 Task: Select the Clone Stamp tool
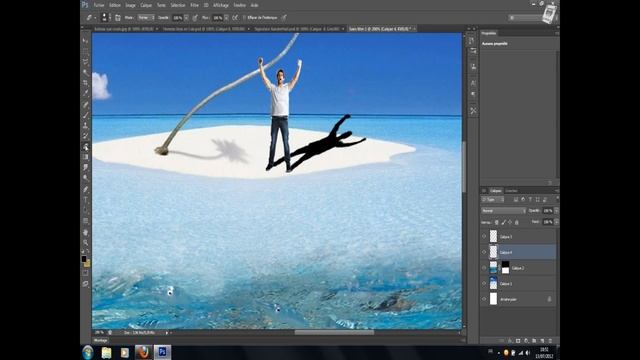coord(85,126)
